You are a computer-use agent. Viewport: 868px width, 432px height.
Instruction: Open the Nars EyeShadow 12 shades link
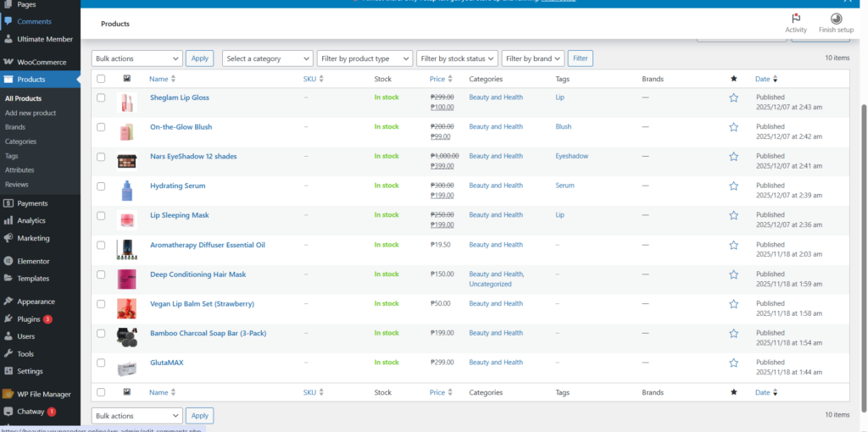pyautogui.click(x=193, y=156)
